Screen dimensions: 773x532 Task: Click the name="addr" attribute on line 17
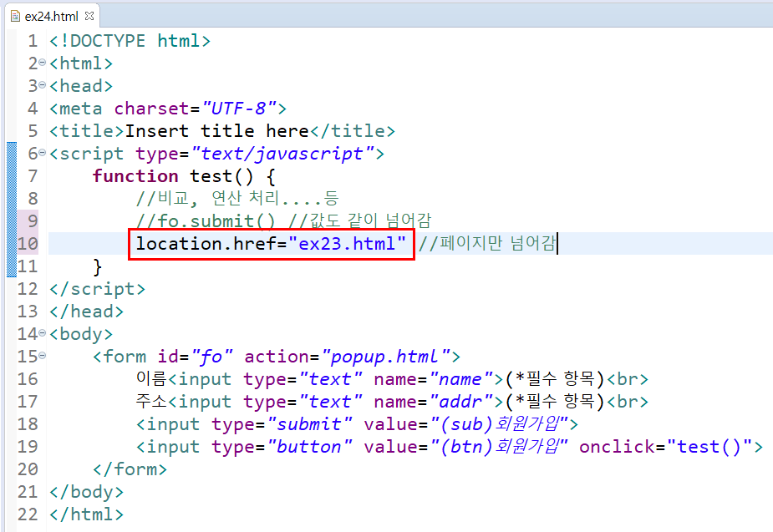434,402
